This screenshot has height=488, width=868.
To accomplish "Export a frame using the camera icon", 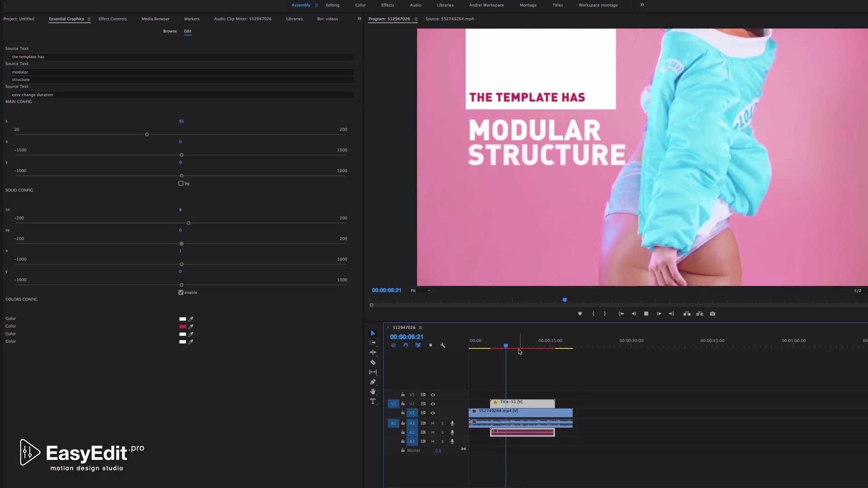I will pos(713,314).
